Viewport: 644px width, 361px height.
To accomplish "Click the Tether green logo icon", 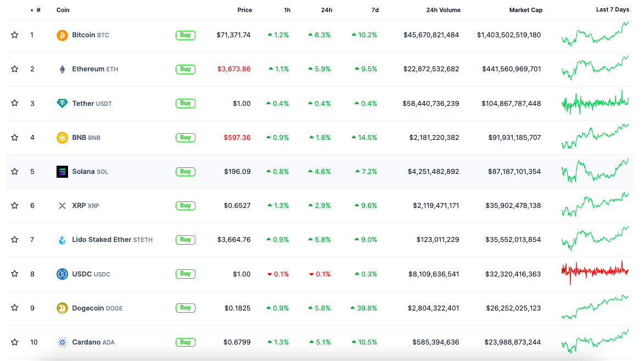I will (62, 103).
